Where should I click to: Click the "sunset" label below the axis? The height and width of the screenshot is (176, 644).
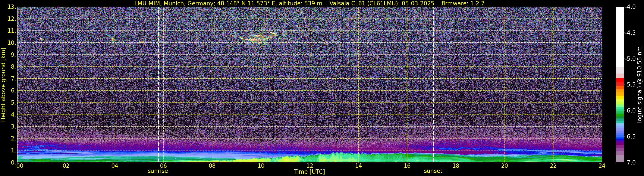click(433, 171)
